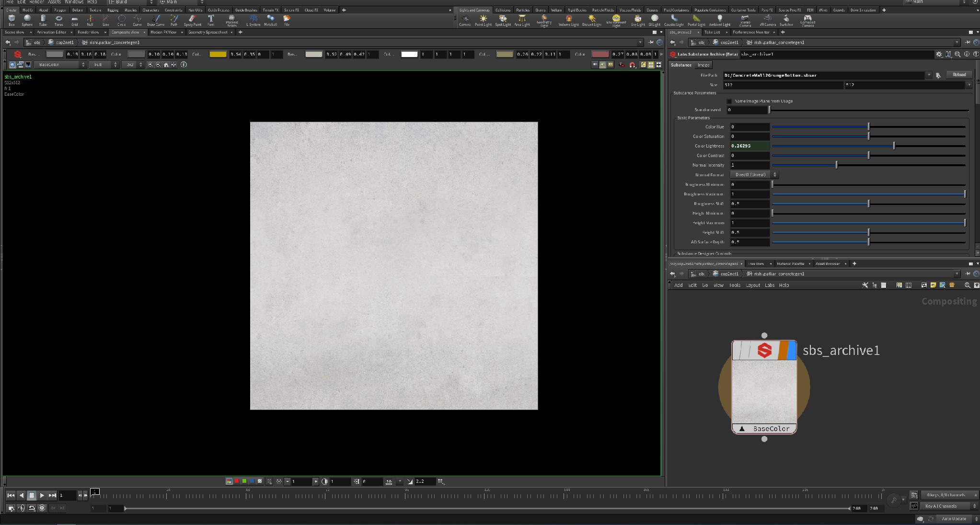Click zoom in magnifier in Composite View
Screen dimensions: 980x525
[150, 65]
